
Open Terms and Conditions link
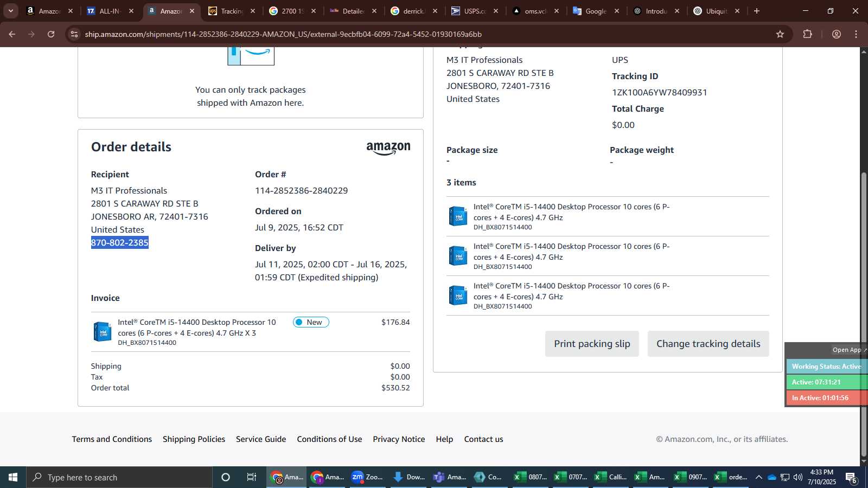point(112,439)
